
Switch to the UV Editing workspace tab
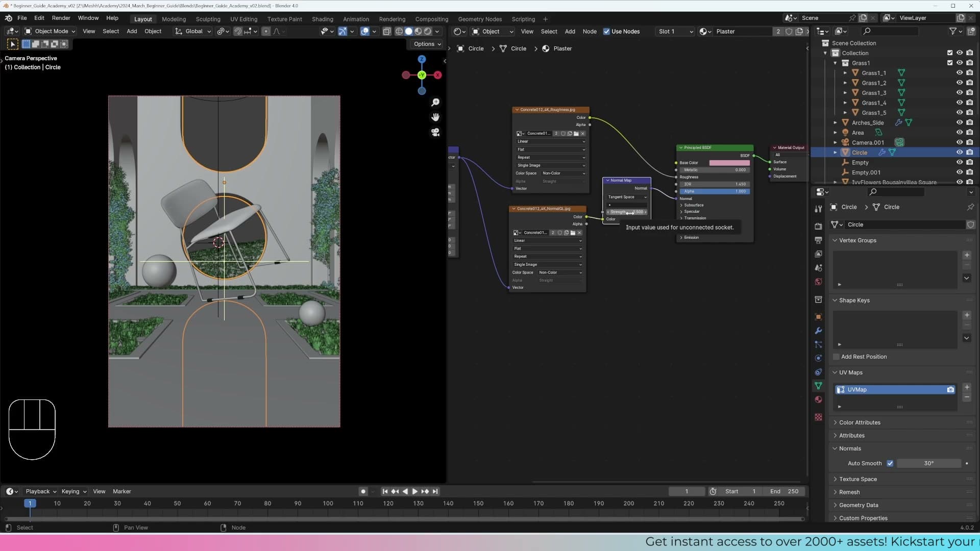click(243, 19)
